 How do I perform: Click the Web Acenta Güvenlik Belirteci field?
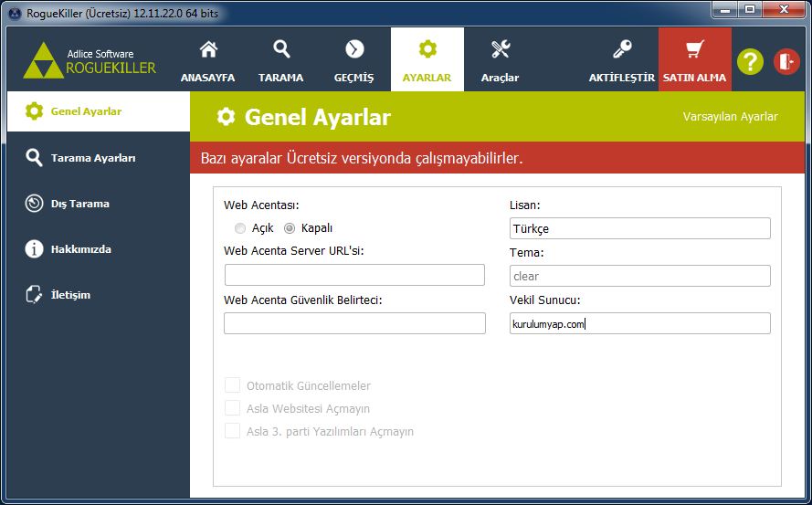[354, 323]
